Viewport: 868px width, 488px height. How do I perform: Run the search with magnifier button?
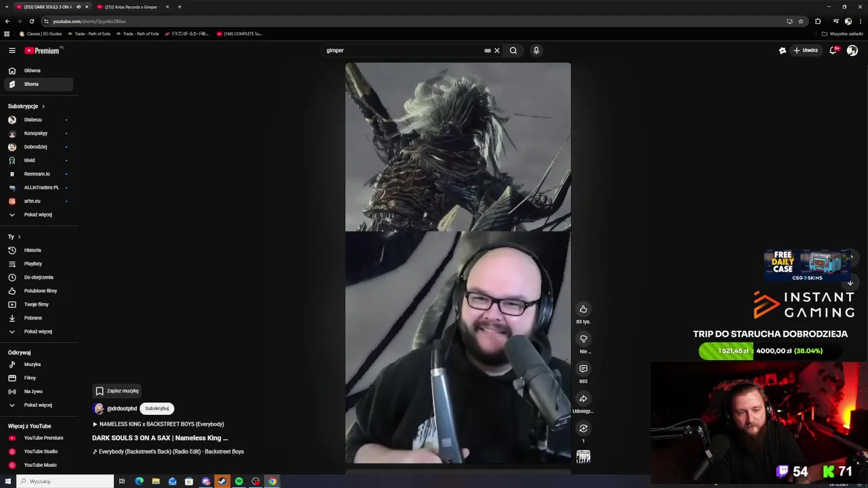(x=513, y=50)
